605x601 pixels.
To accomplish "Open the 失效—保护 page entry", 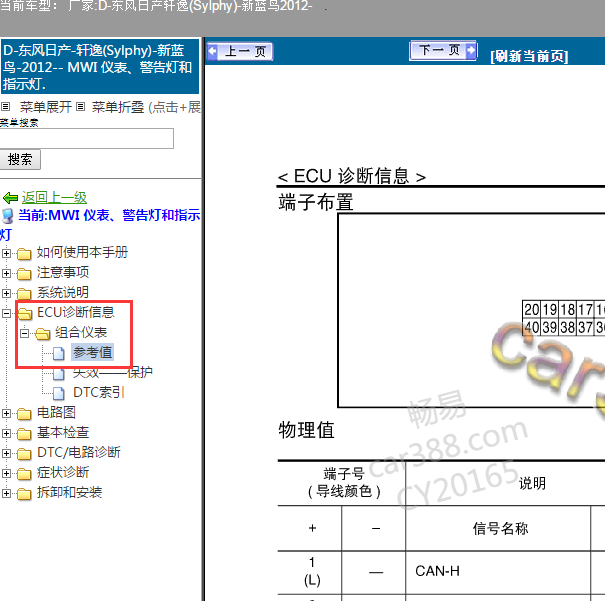I will [x=113, y=372].
